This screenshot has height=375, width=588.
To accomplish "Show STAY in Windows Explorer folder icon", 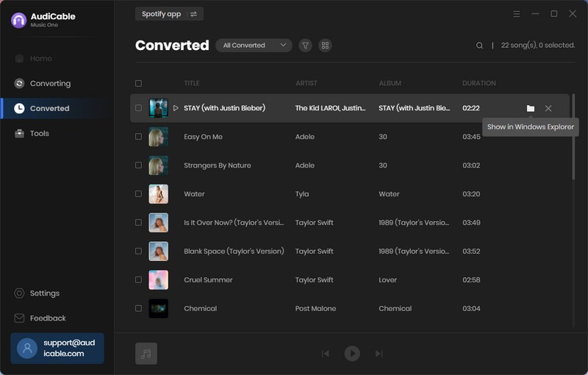I will coord(530,108).
